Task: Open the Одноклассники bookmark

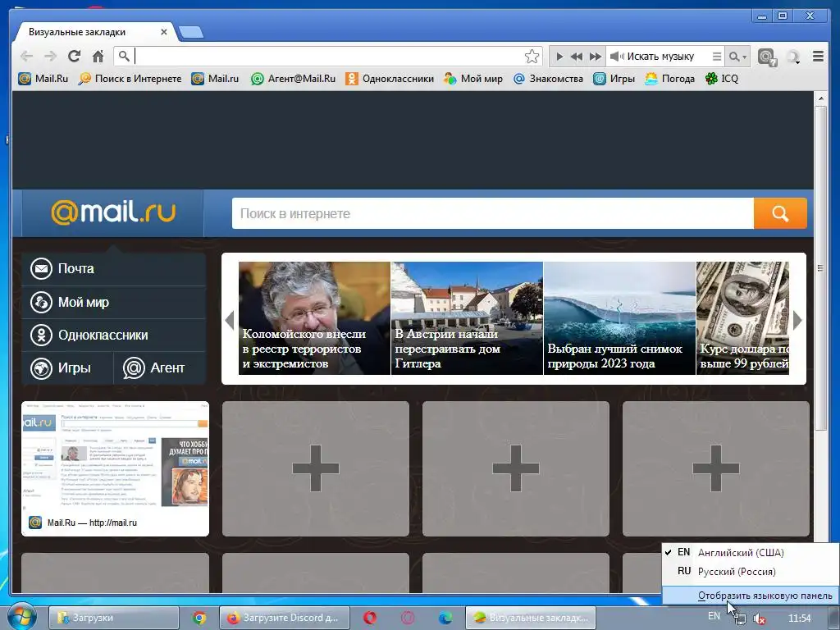Action: pos(390,79)
